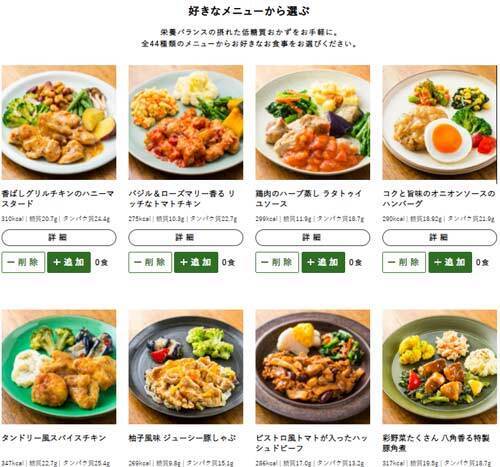
Task: Add the honey mustard grilled chicken meal
Action: point(69,262)
